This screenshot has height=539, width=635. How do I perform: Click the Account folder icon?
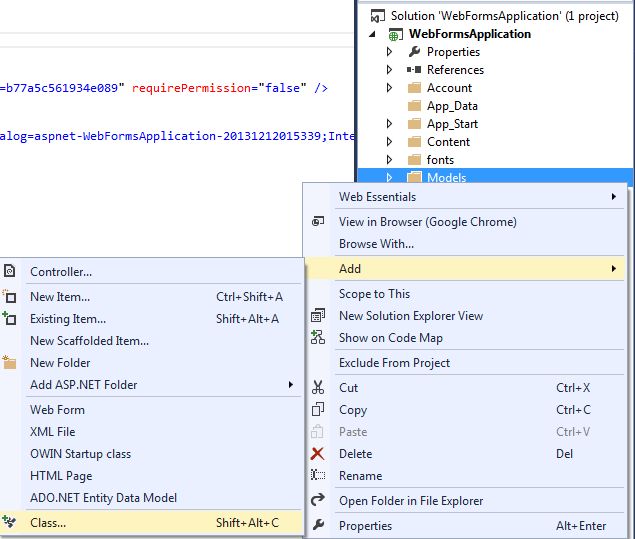pos(414,87)
